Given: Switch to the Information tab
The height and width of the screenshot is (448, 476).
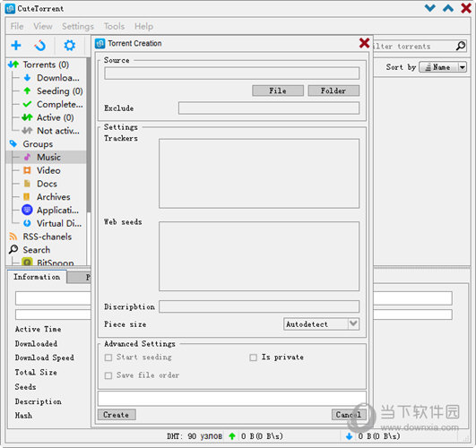Looking at the screenshot, I should (x=37, y=277).
